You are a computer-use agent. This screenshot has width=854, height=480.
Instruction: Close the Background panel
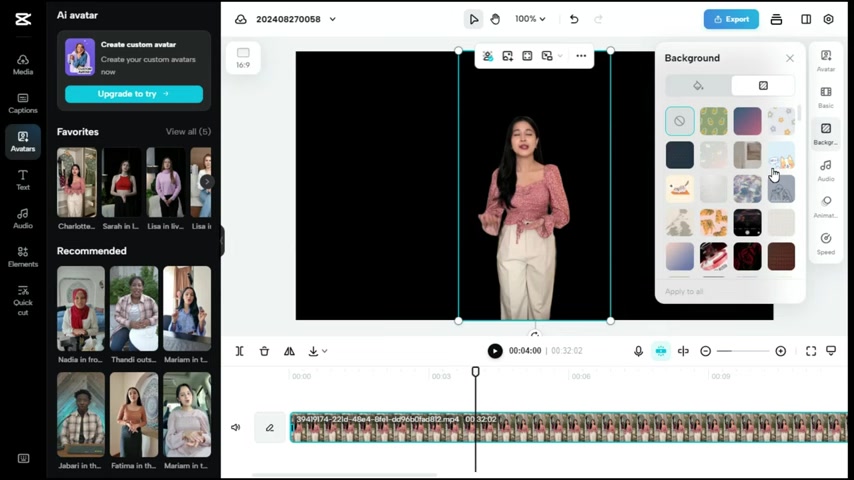pyautogui.click(x=790, y=58)
